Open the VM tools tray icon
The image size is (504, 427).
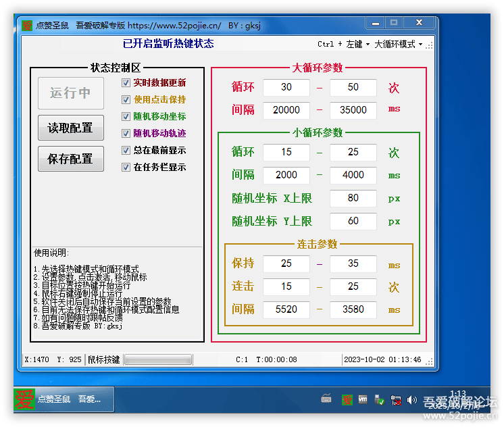[x=363, y=399]
